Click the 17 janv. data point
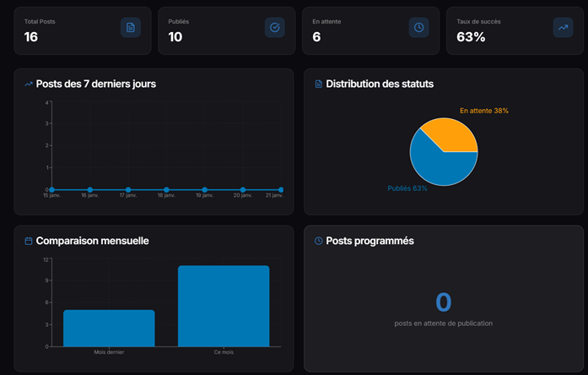588x375 pixels. pyautogui.click(x=128, y=190)
